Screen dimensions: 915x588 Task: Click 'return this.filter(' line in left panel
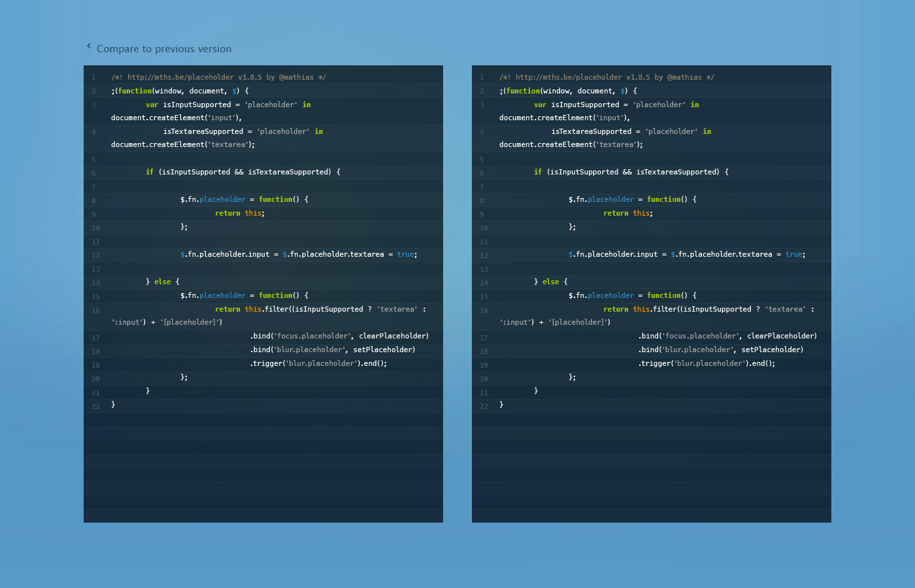(321, 309)
